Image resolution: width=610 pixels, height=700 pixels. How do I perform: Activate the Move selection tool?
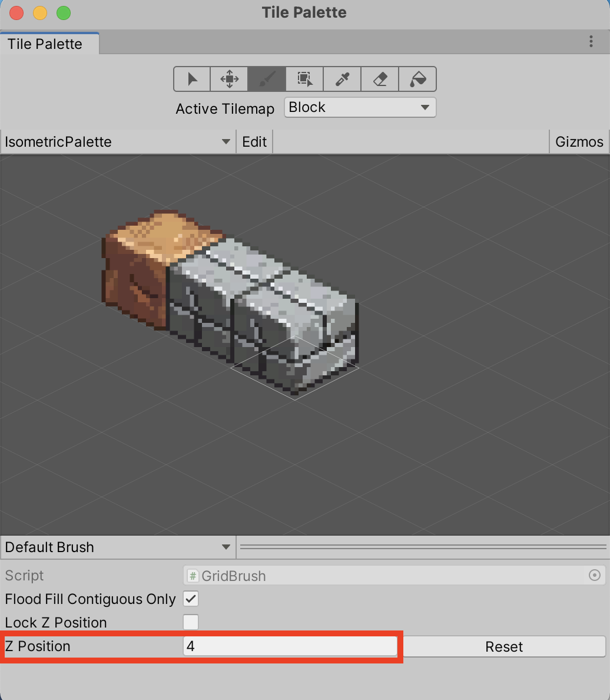point(230,79)
